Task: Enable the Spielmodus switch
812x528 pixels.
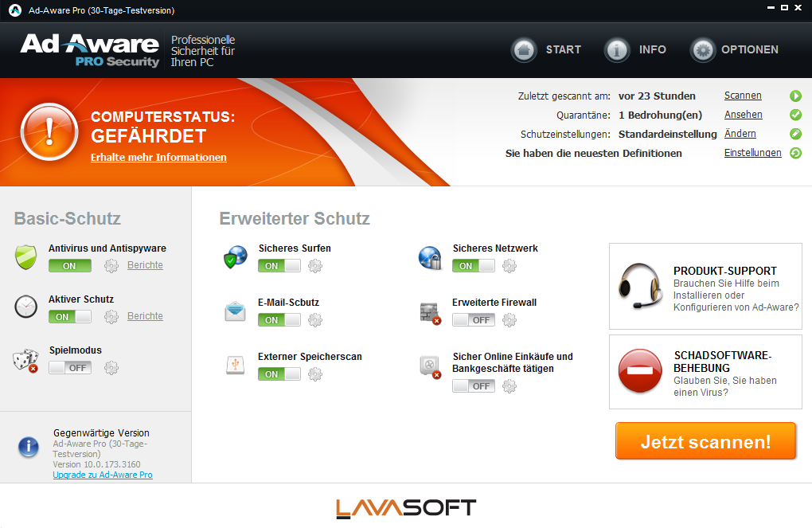Action: pyautogui.click(x=70, y=368)
